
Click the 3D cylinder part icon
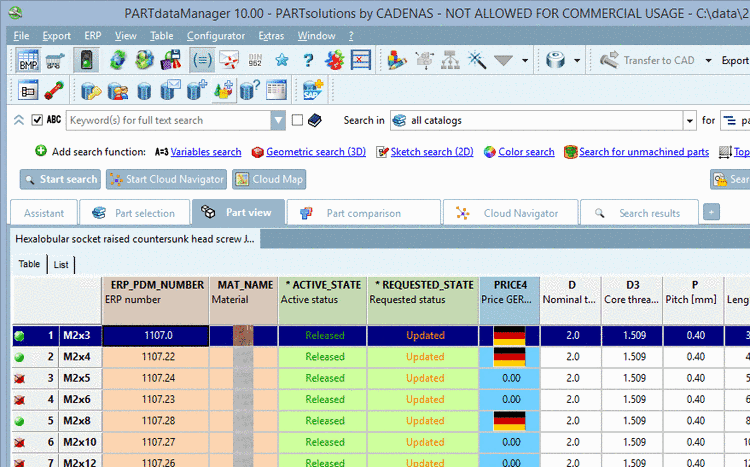coord(555,60)
